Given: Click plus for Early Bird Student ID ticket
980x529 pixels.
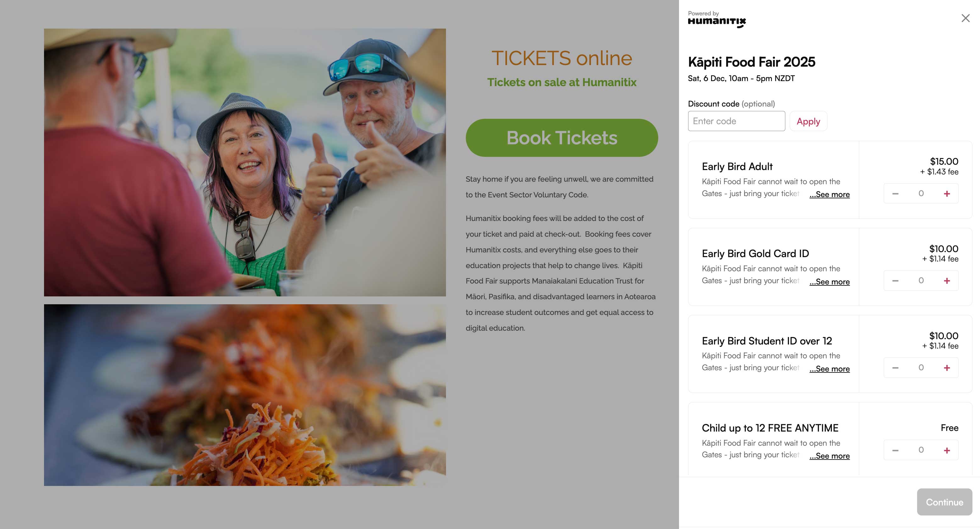Looking at the screenshot, I should pos(947,368).
